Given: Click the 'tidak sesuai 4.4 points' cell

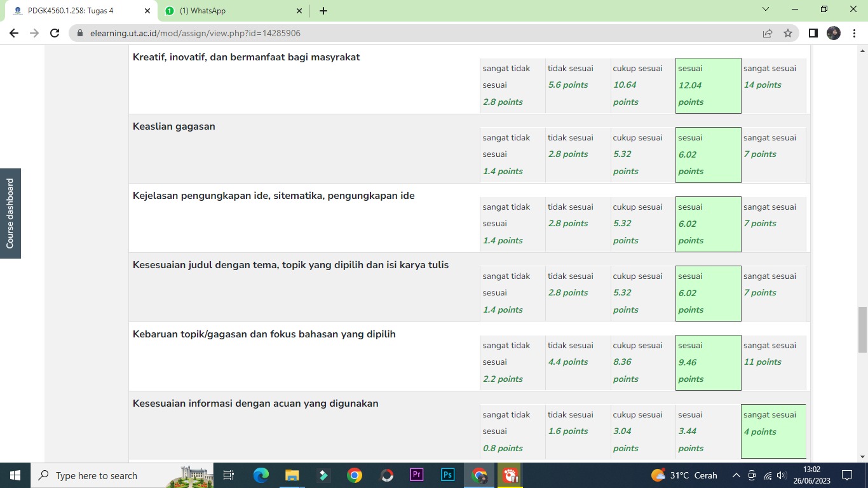Looking at the screenshot, I should click(x=577, y=363).
